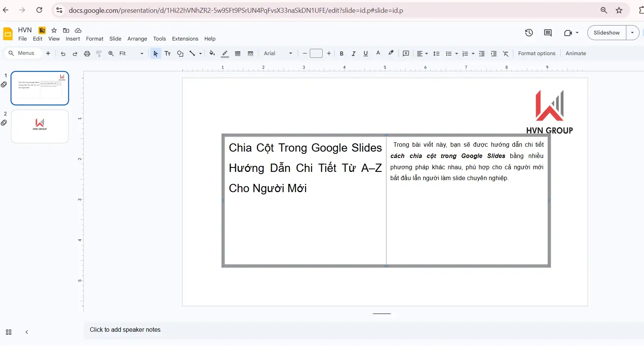Click the Undo icon
The height and width of the screenshot is (346, 644).
point(63,53)
